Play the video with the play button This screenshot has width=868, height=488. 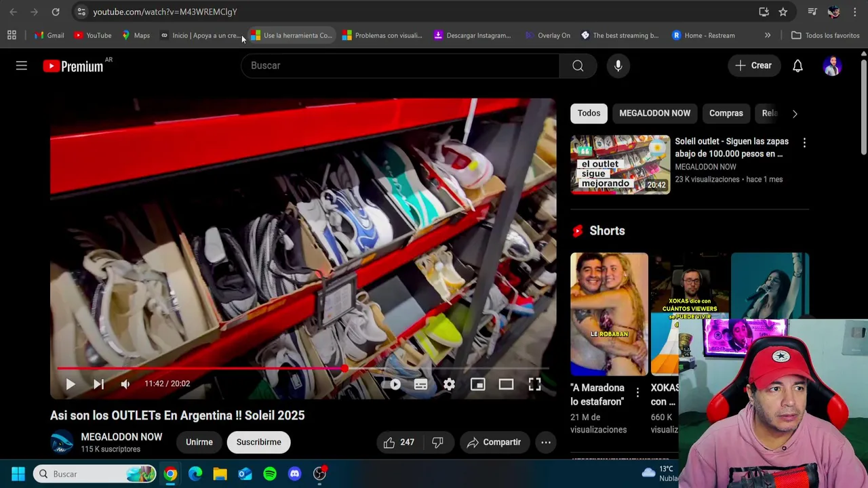pos(71,384)
